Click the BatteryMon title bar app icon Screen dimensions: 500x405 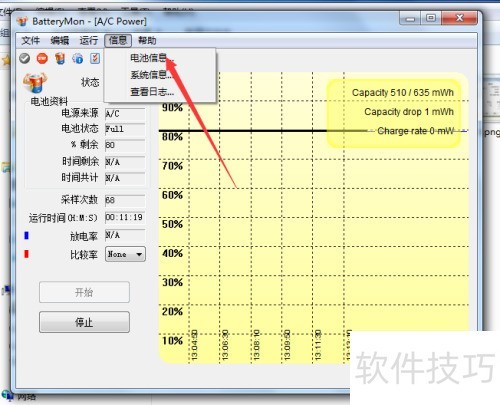click(22, 22)
